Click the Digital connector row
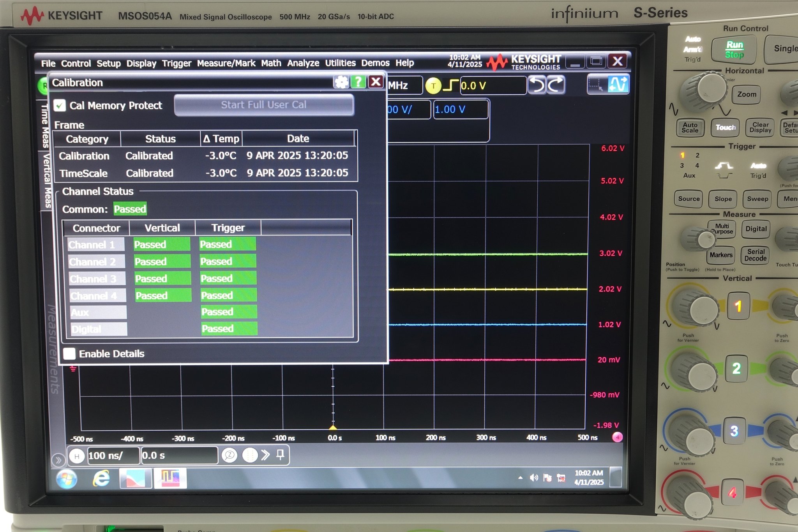 99,329
